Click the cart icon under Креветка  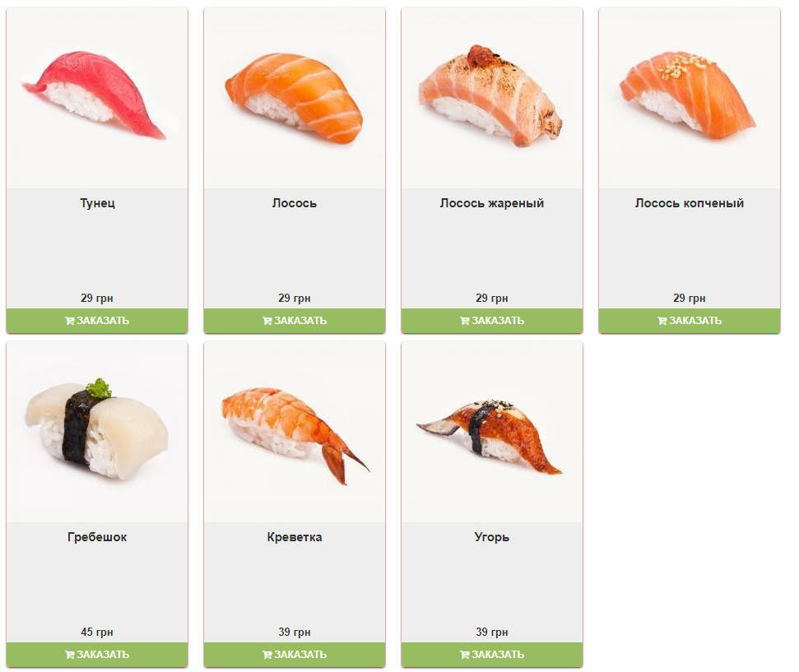point(267,655)
